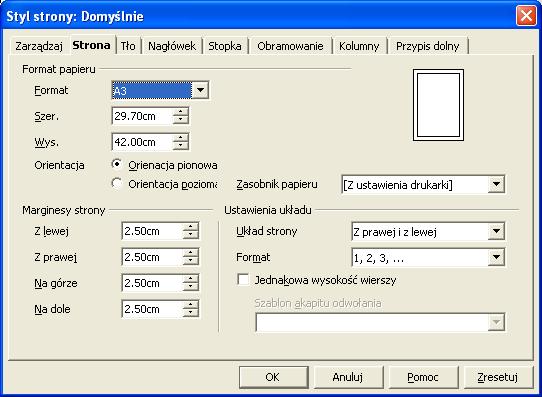
Task: Go to the Nagłówek tab
Action: tap(172, 46)
